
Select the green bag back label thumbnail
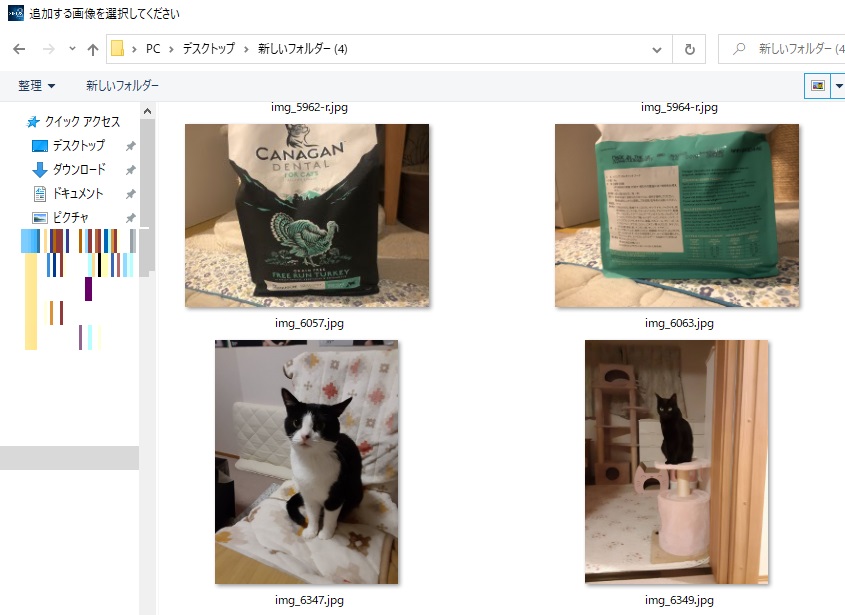coord(677,216)
